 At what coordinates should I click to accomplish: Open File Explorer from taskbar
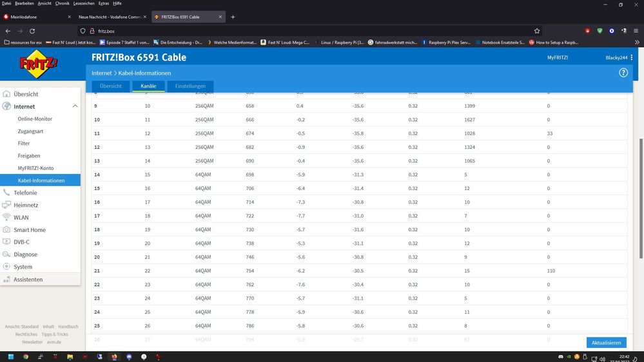pos(70,357)
